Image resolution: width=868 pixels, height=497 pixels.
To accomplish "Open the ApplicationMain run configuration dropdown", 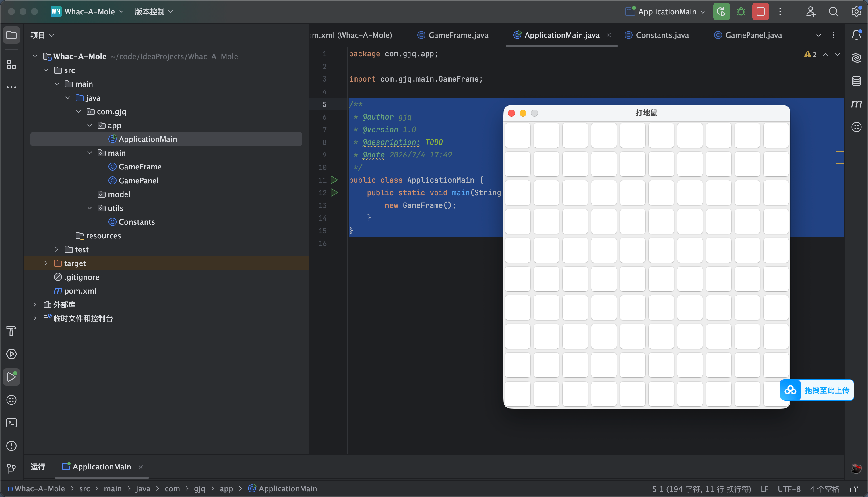I will [665, 11].
